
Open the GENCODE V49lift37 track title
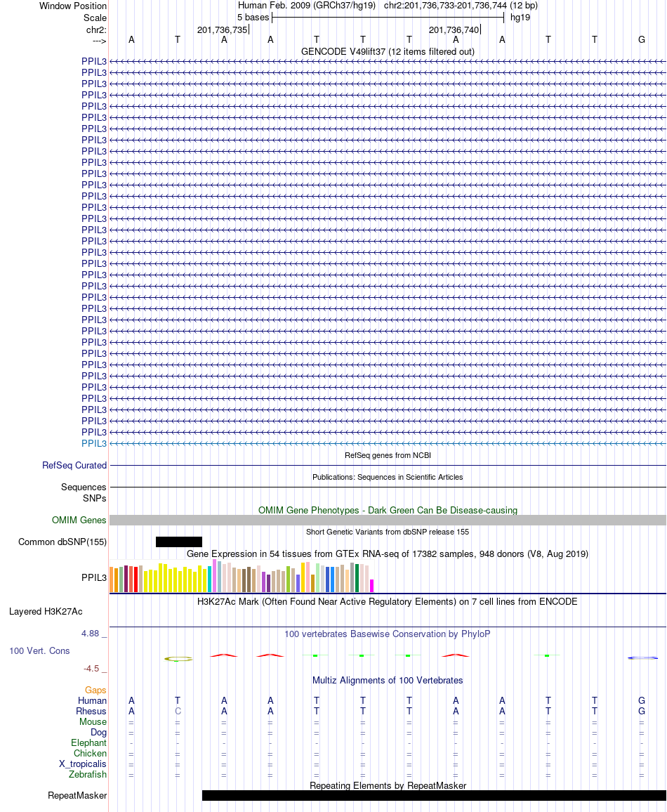388,52
